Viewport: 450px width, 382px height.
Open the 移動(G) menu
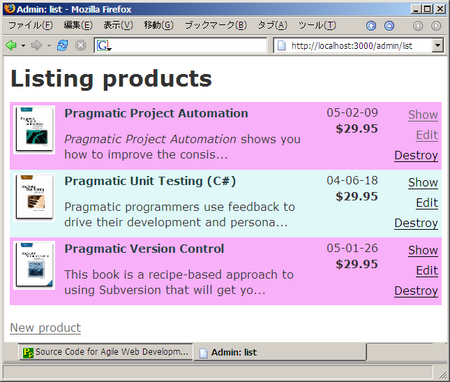pyautogui.click(x=159, y=25)
